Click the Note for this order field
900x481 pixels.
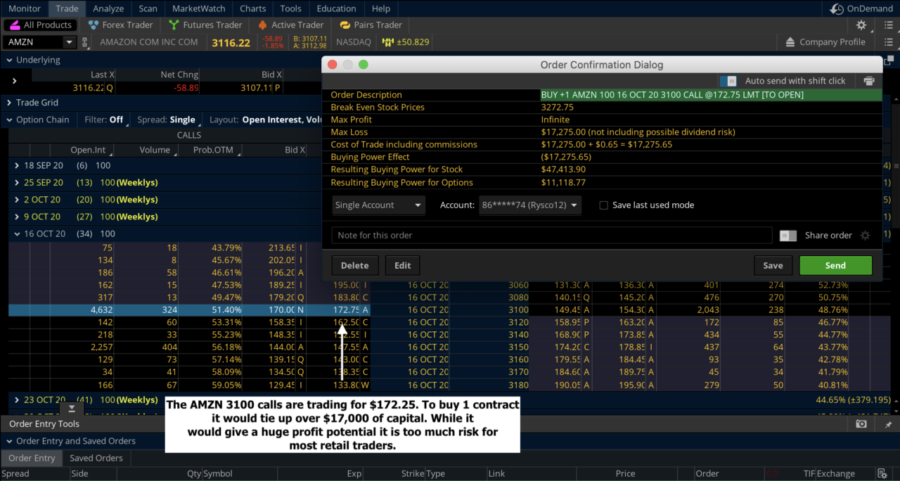(x=552, y=235)
